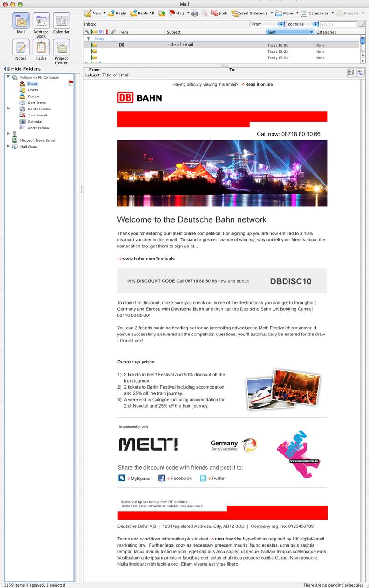
Task: Click the New message toolbar button
Action: tap(92, 13)
